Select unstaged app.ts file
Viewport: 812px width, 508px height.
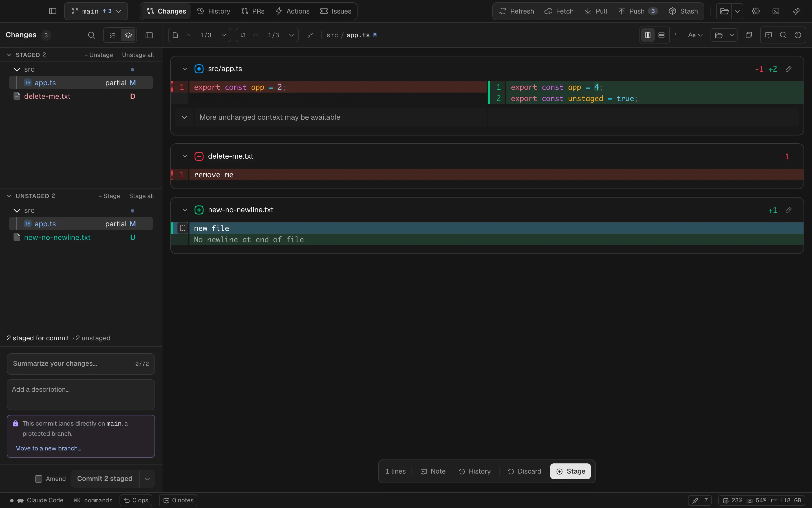point(81,224)
